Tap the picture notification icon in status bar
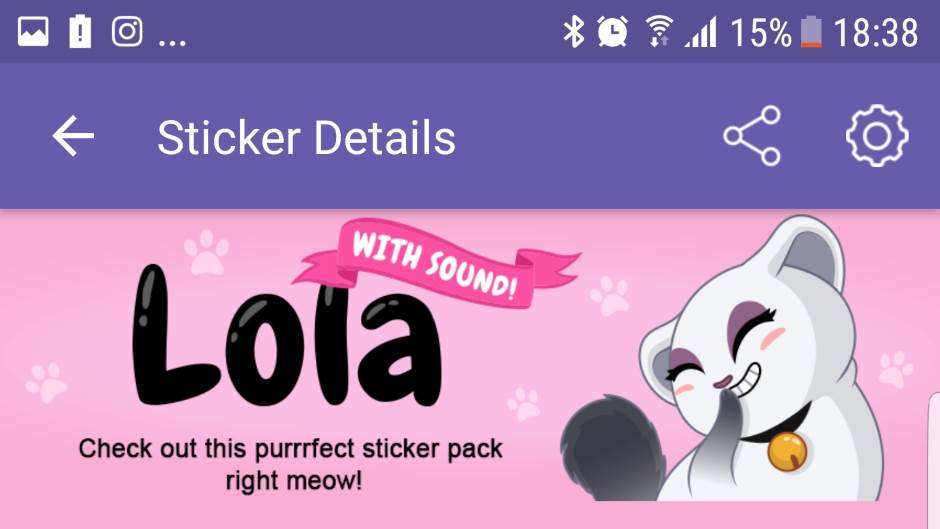 pos(33,32)
